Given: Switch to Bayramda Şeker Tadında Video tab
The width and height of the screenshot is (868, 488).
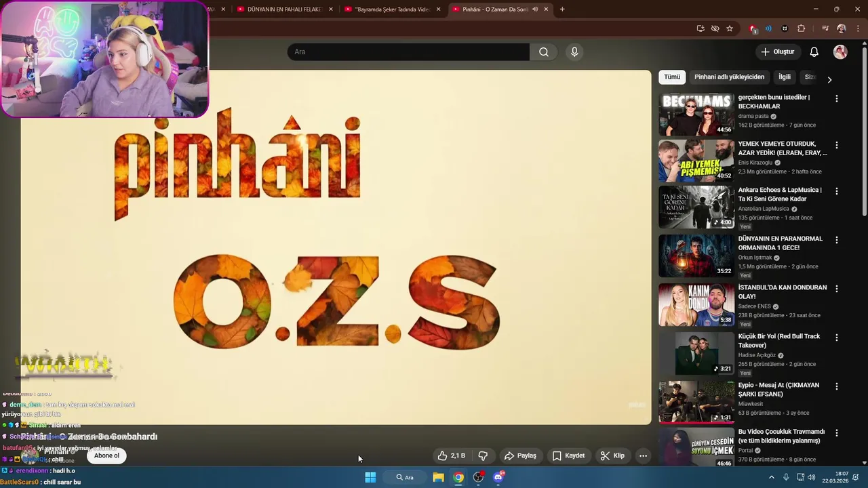Looking at the screenshot, I should 391,9.
